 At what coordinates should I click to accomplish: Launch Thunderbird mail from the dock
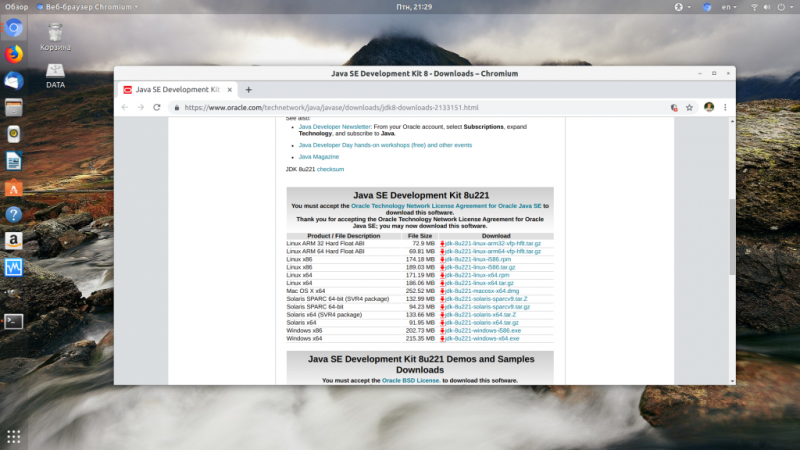pyautogui.click(x=14, y=81)
